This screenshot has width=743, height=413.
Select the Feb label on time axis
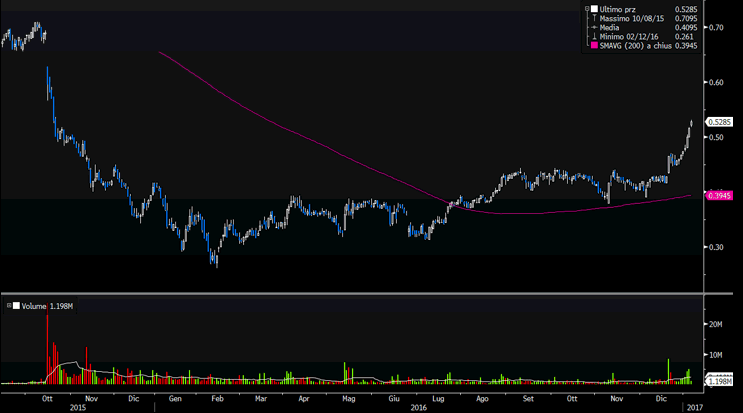217,398
